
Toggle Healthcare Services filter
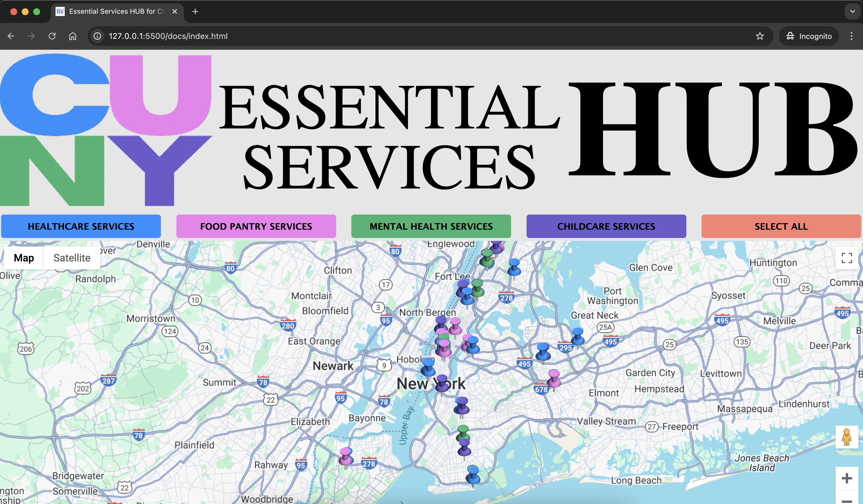pyautogui.click(x=81, y=226)
